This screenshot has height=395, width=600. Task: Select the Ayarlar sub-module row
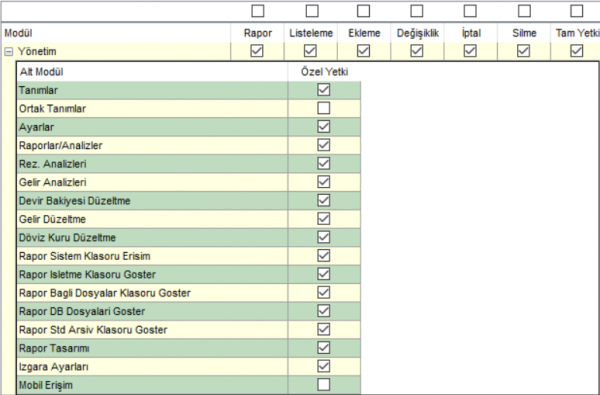(189, 127)
